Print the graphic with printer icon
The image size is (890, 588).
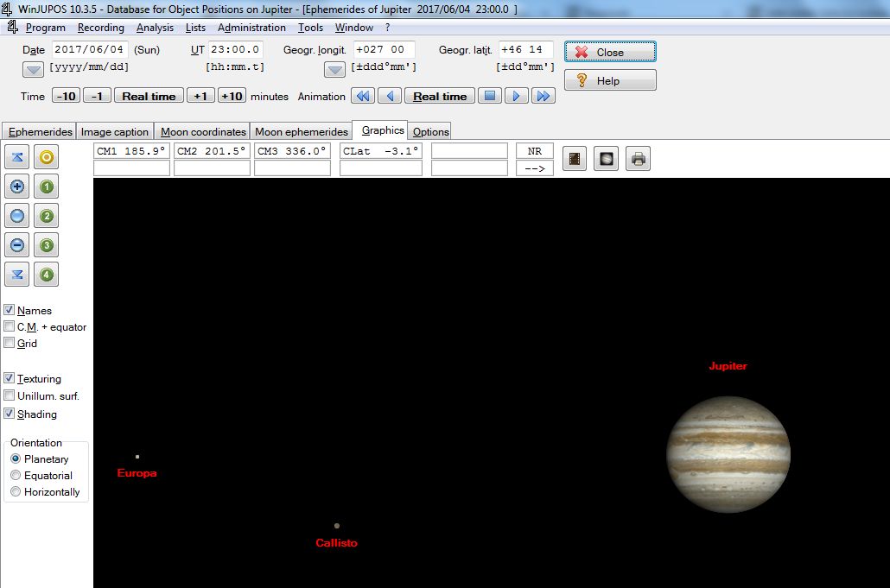tap(638, 159)
